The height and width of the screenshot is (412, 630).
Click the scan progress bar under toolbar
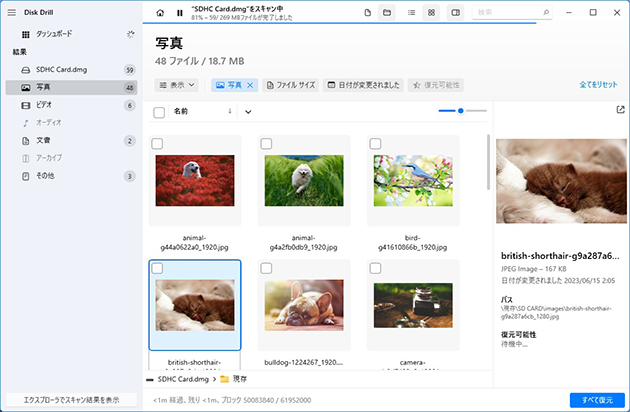coord(340,23)
